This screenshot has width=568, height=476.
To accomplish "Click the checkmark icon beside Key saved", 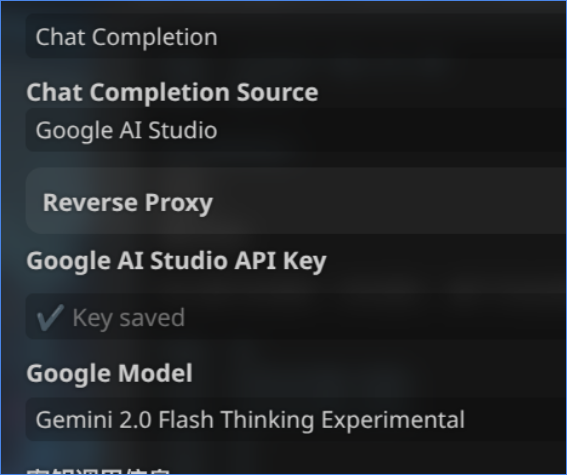I will coord(50,318).
